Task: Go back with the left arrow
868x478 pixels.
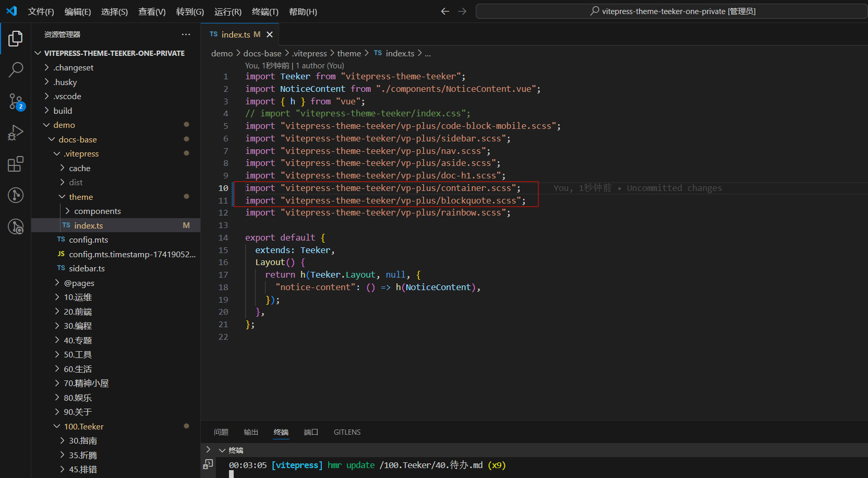Action: [x=445, y=11]
